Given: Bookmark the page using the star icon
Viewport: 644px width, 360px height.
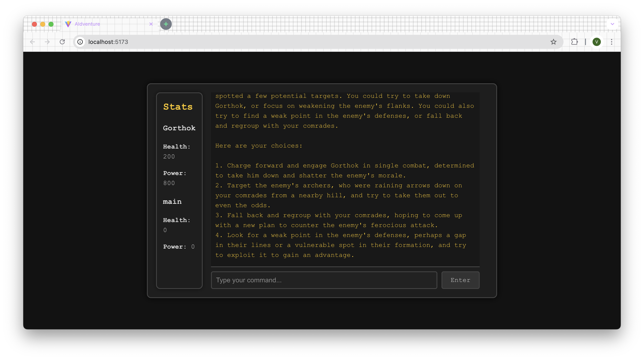Looking at the screenshot, I should [554, 42].
